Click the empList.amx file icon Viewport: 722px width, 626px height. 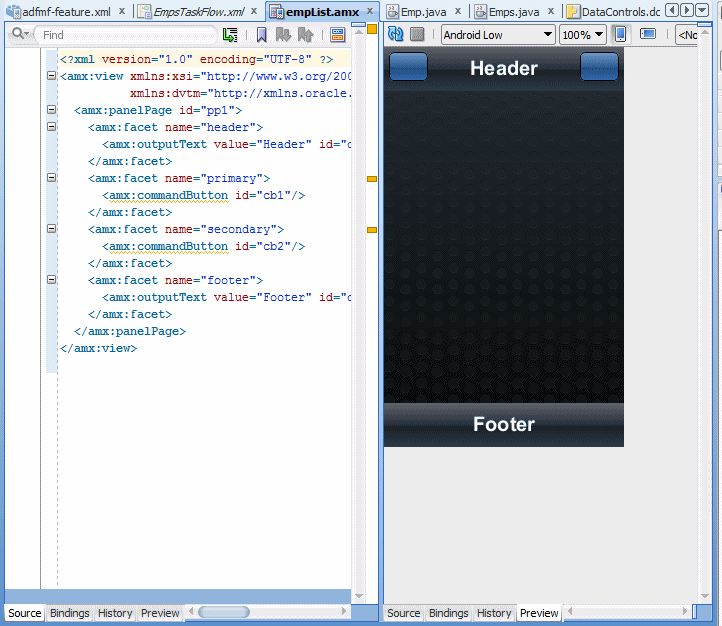click(276, 12)
